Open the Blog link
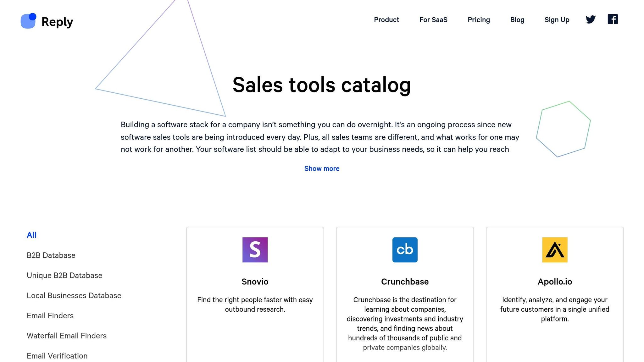644x362 pixels. 517,20
